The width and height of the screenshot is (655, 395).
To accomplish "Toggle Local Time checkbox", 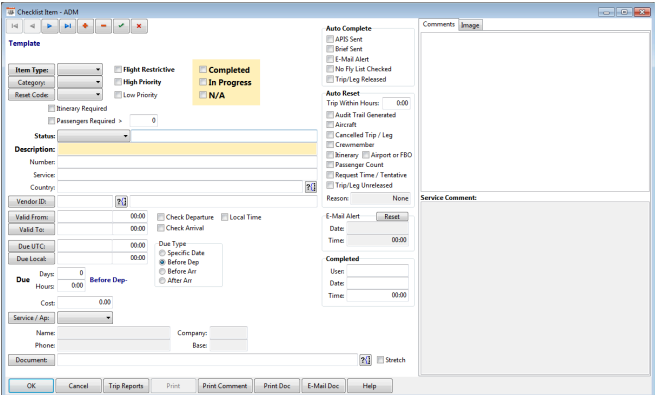I will pyautogui.click(x=224, y=217).
